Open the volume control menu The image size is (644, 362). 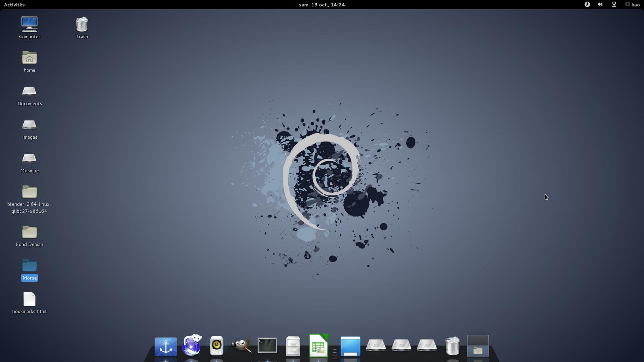(x=600, y=4)
